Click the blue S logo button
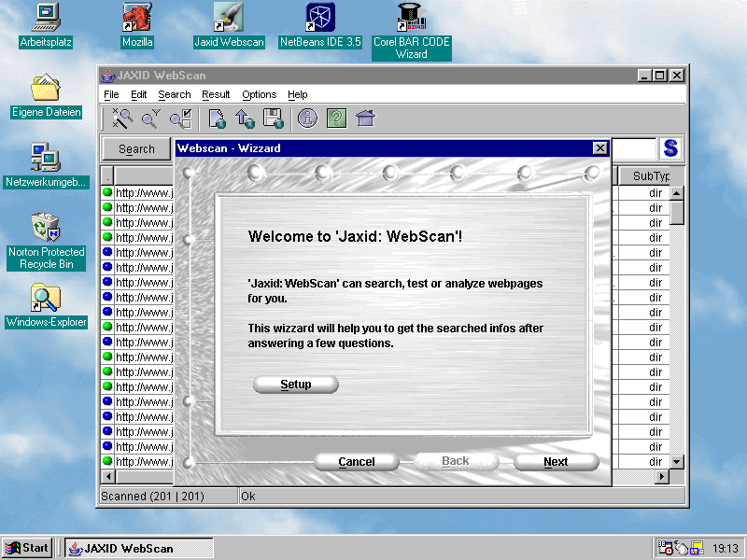 point(670,148)
